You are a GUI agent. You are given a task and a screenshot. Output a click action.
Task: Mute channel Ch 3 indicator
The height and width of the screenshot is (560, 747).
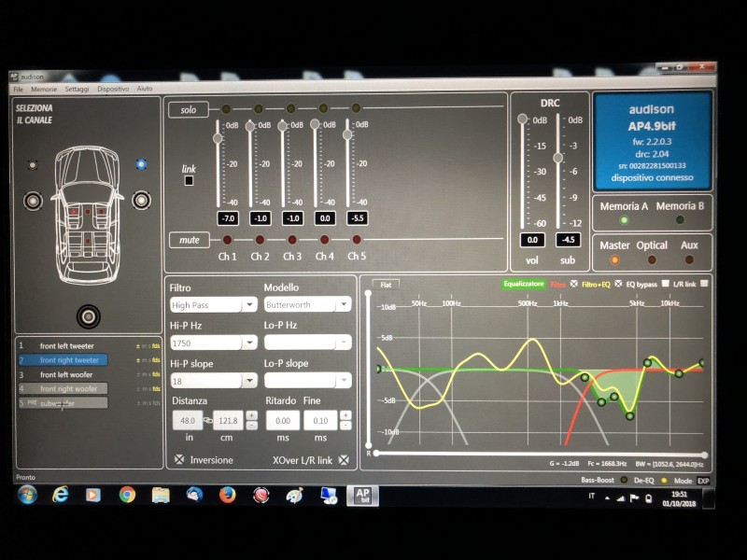pos(292,240)
